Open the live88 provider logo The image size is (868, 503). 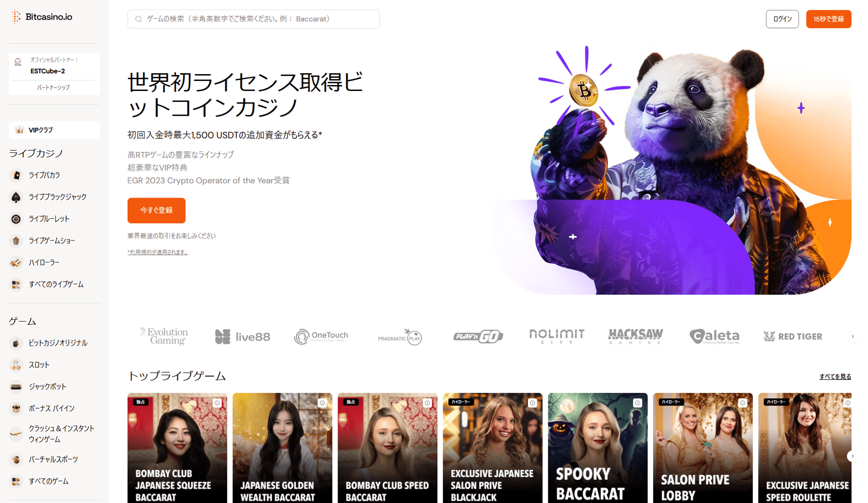click(x=243, y=337)
